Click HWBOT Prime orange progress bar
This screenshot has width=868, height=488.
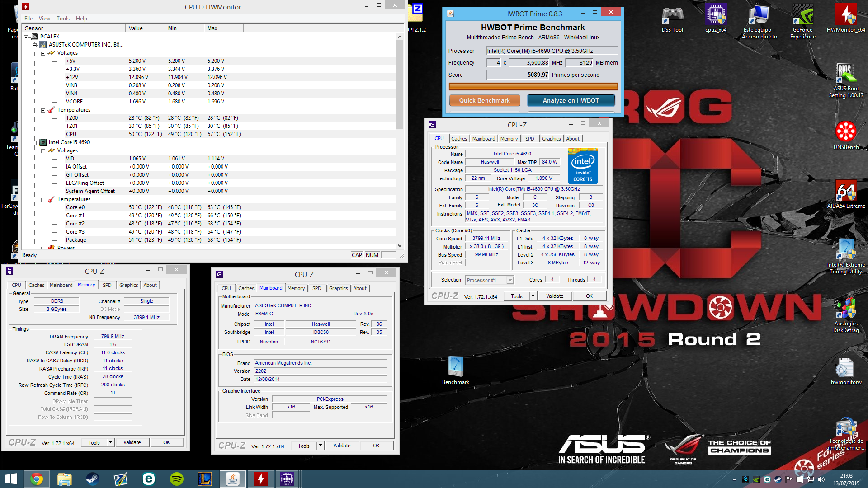click(533, 86)
